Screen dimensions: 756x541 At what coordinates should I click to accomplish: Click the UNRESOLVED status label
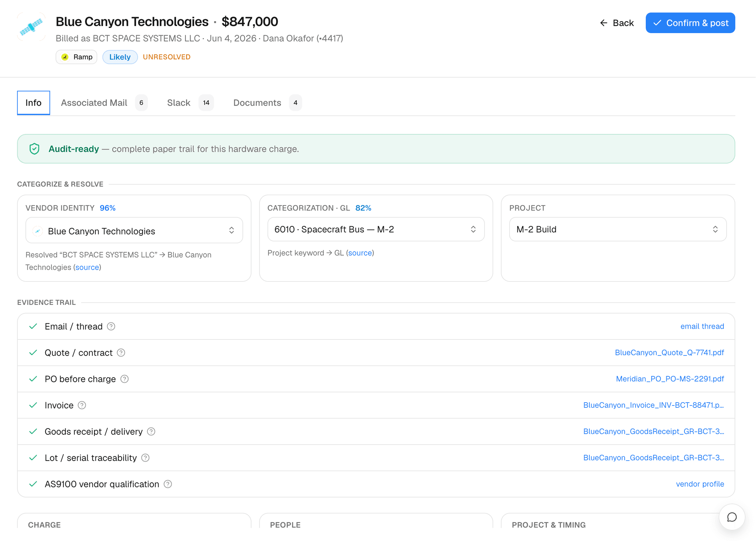click(167, 57)
